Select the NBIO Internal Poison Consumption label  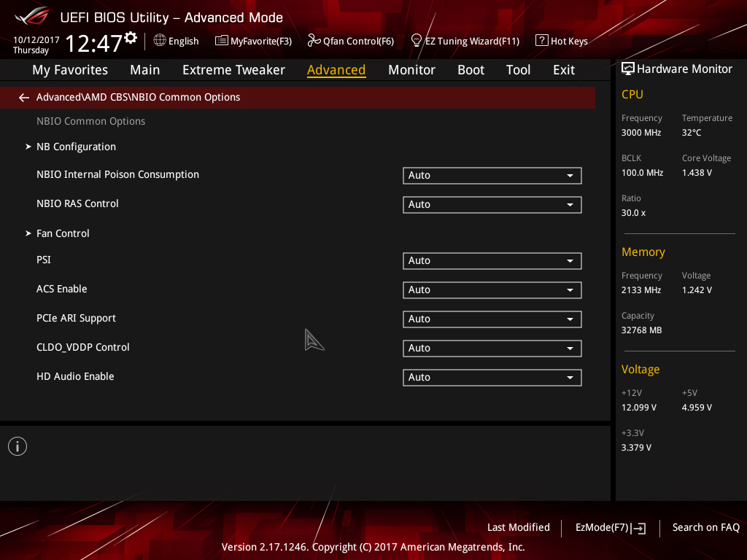(x=117, y=175)
